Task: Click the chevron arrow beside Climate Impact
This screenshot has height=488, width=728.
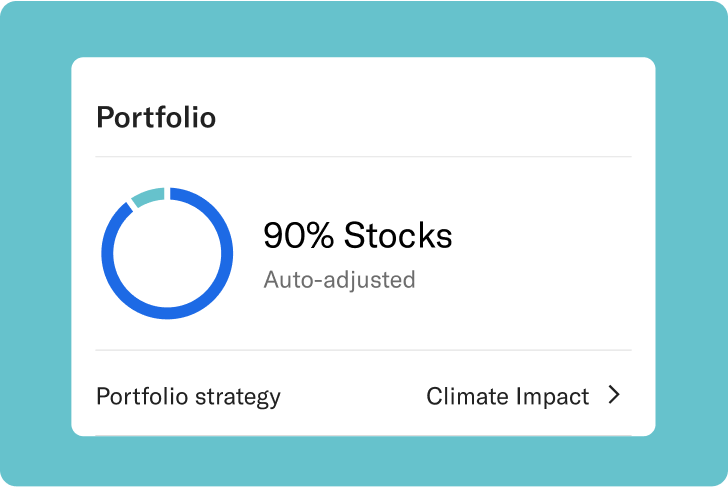Action: pos(614,396)
